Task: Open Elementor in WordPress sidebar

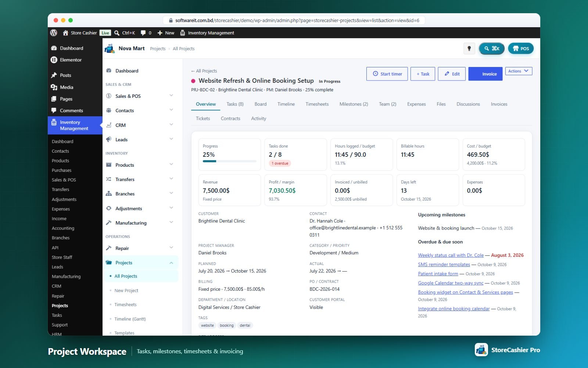Action: click(x=71, y=60)
